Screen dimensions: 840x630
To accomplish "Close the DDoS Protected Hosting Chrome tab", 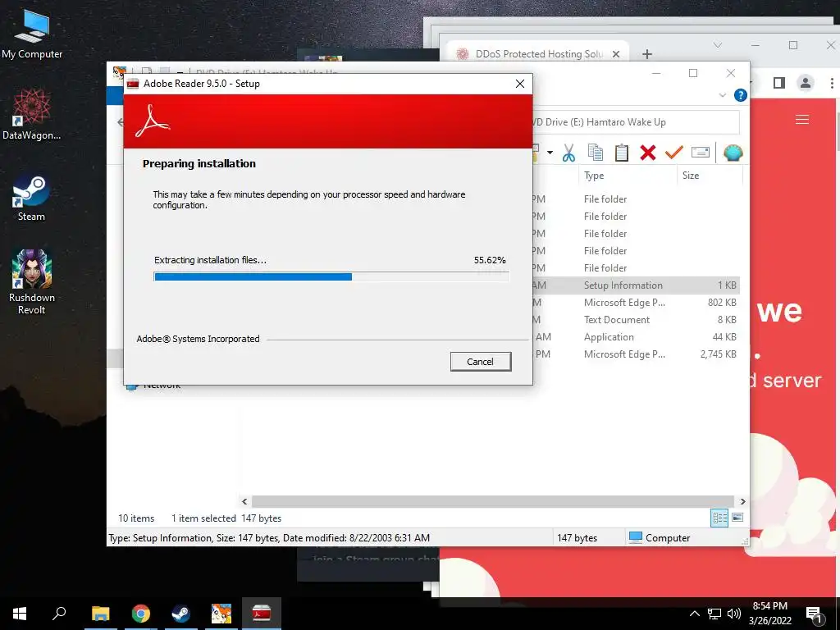I will point(616,54).
